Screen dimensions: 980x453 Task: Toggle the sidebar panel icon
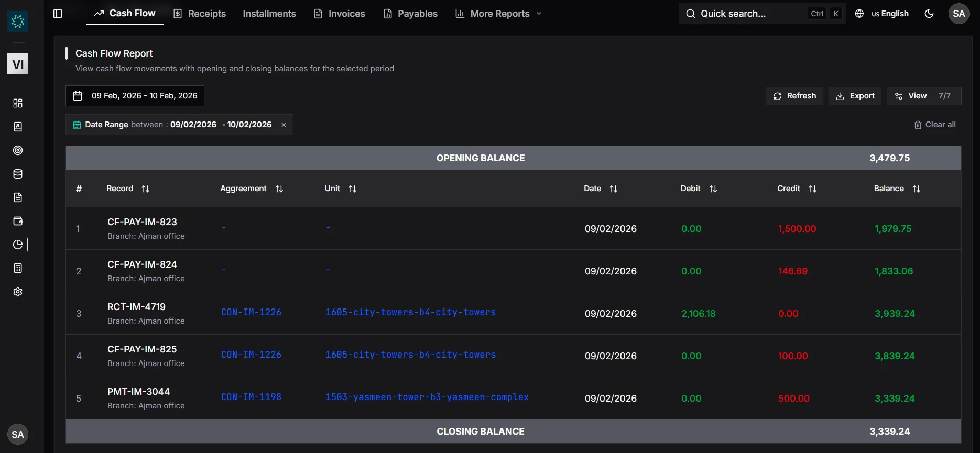click(x=58, y=14)
